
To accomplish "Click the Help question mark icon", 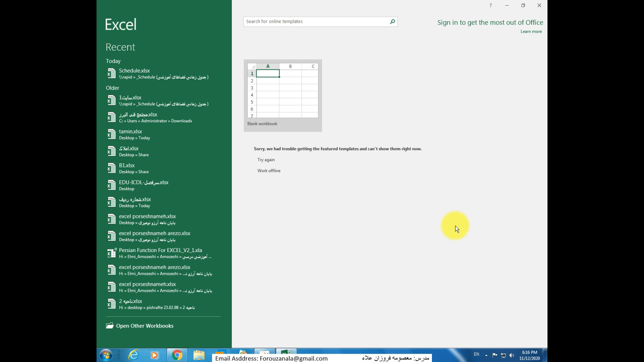I will pos(490,5).
